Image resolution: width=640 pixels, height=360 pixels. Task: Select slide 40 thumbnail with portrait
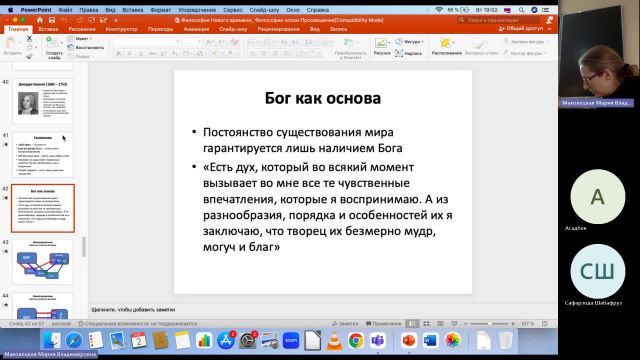(43, 101)
